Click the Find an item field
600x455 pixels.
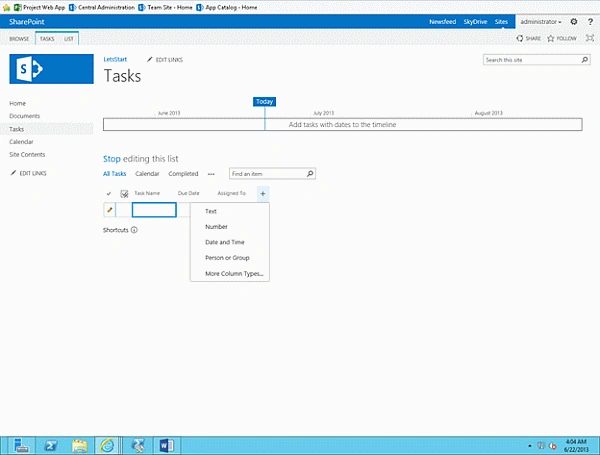point(268,174)
